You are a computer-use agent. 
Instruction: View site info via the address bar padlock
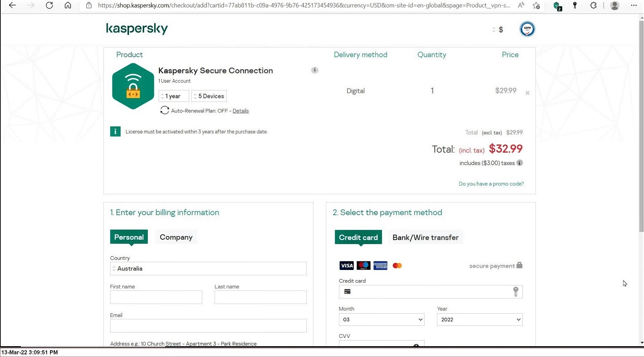tap(89, 5)
